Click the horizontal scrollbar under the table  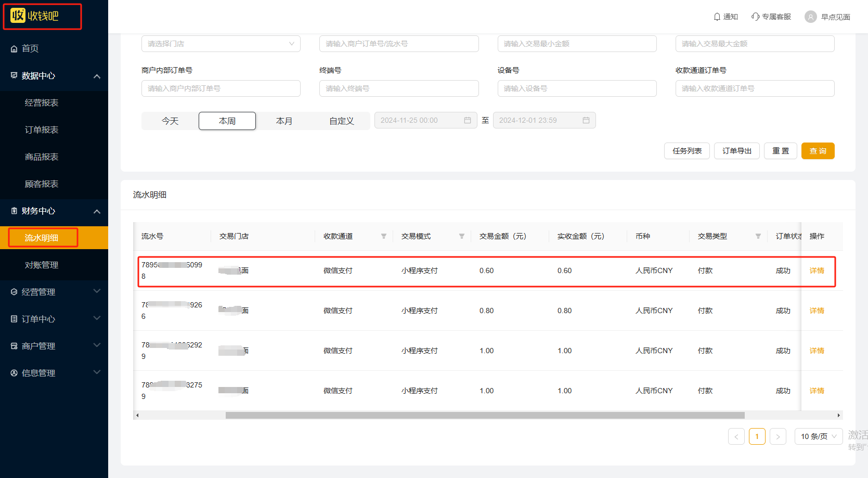pyautogui.click(x=485, y=415)
